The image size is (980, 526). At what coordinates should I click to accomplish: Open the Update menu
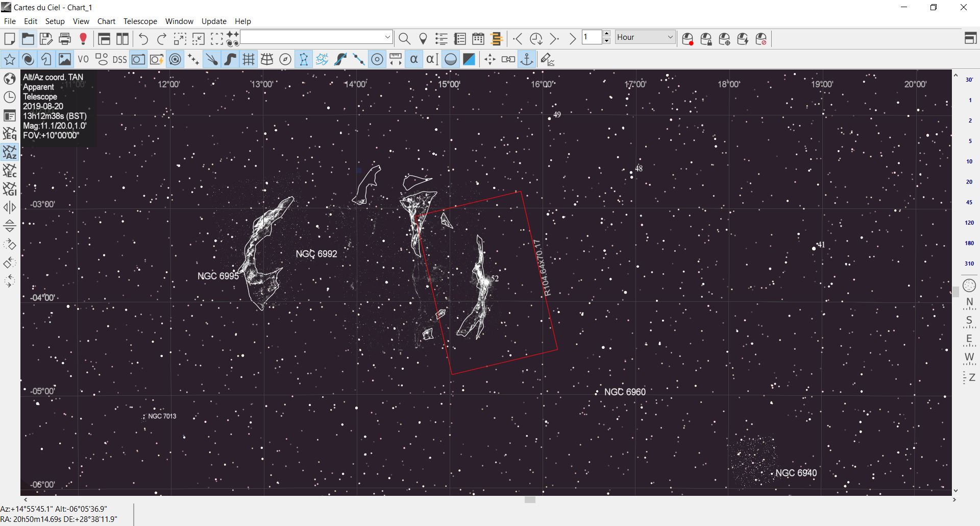[214, 21]
